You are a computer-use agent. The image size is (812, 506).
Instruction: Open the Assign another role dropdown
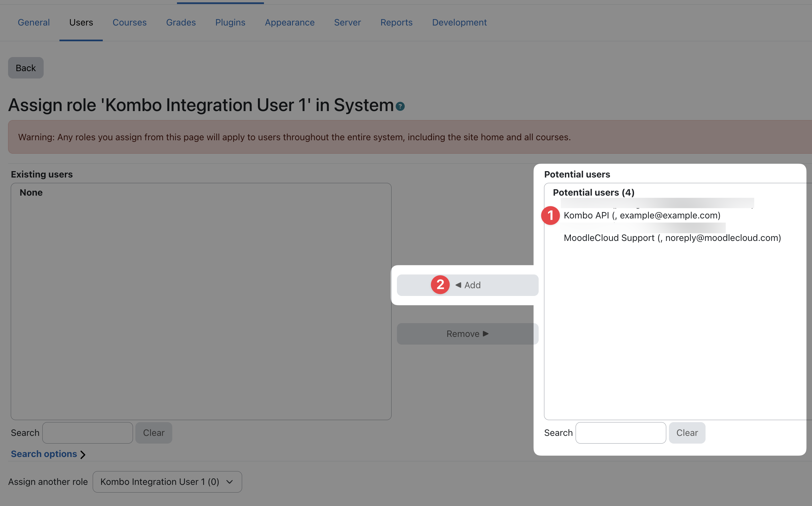point(167,482)
